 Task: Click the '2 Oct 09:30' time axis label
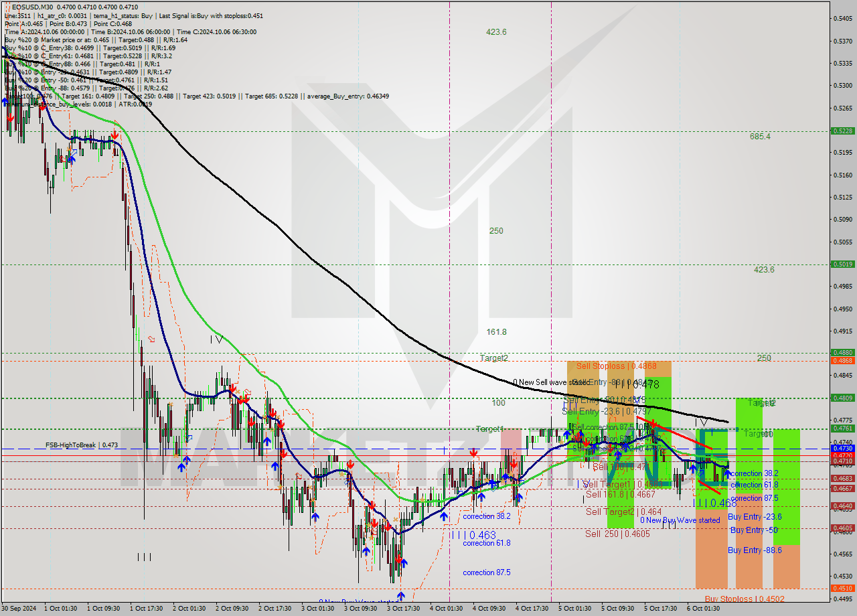point(232,609)
